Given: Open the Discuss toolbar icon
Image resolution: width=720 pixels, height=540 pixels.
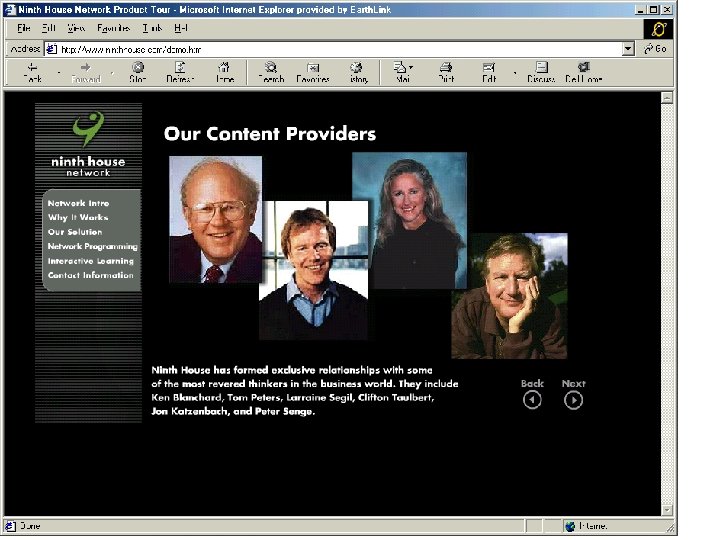Looking at the screenshot, I should (542, 67).
